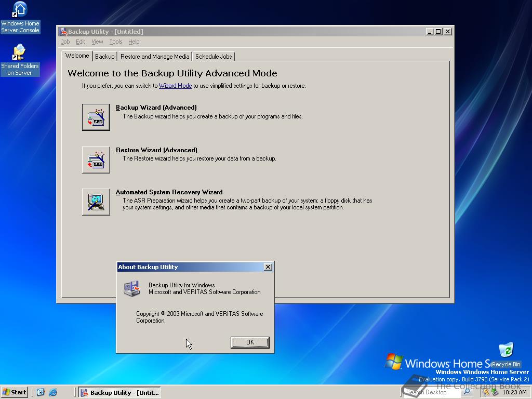Image resolution: width=532 pixels, height=399 pixels.
Task: Close the Backup Utility main window
Action: click(448, 32)
